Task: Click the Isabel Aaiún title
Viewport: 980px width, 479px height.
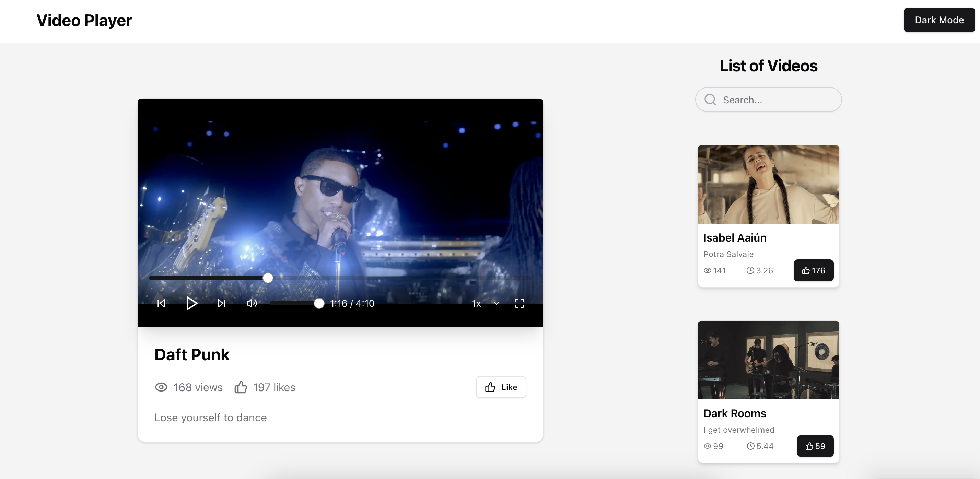Action: (735, 237)
